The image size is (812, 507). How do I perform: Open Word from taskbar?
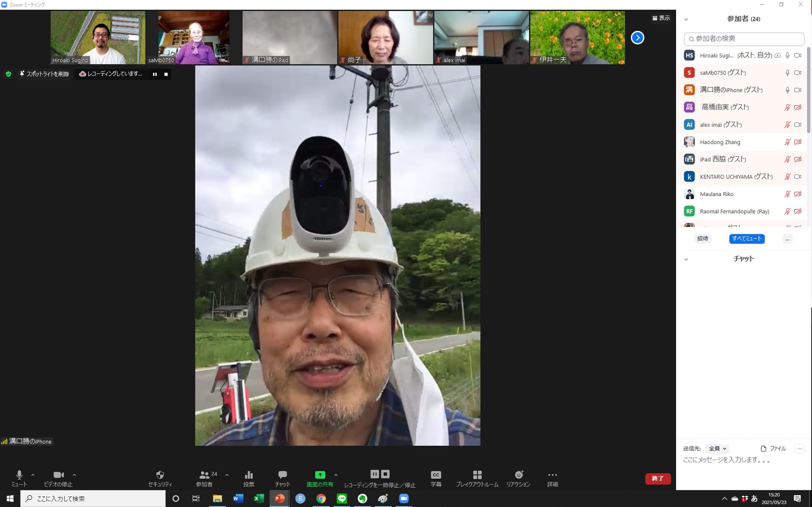tap(238, 498)
